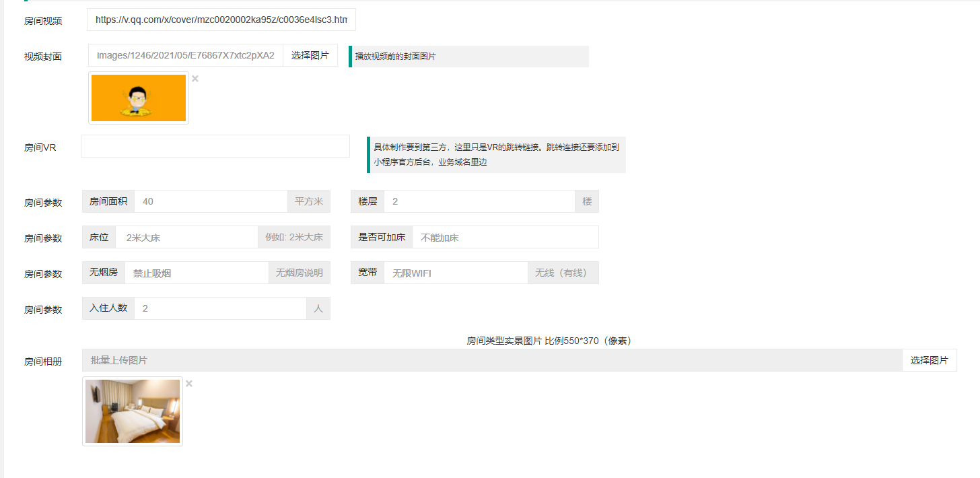The image size is (980, 478).
Task: Open the hotel room photo thumbnail
Action: coord(133,411)
